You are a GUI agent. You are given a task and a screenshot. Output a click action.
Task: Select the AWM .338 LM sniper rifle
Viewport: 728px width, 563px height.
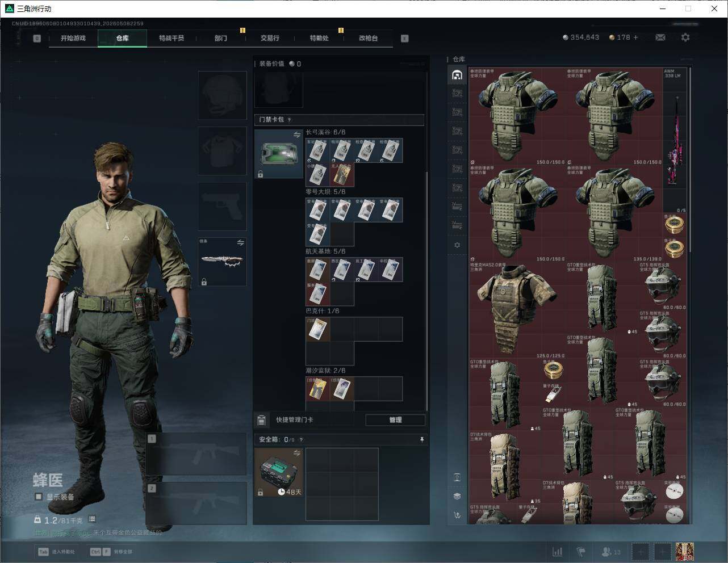tap(675, 141)
